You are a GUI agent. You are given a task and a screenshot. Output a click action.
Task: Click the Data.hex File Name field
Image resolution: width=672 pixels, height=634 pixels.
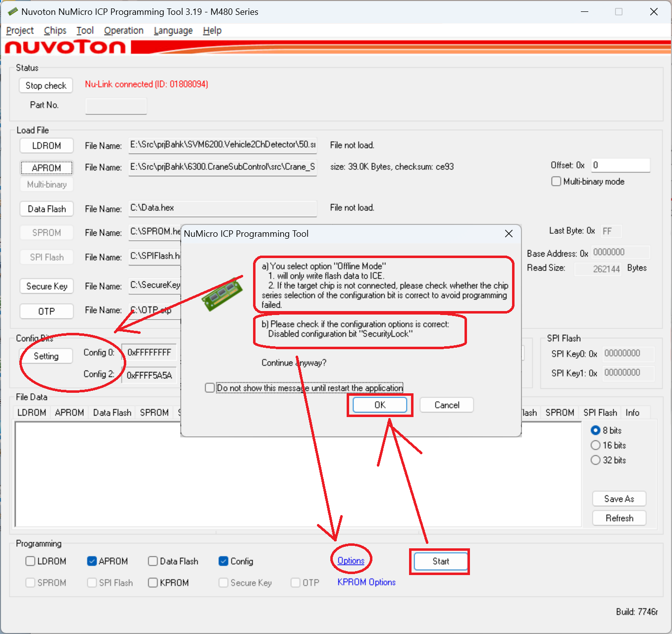pyautogui.click(x=222, y=208)
